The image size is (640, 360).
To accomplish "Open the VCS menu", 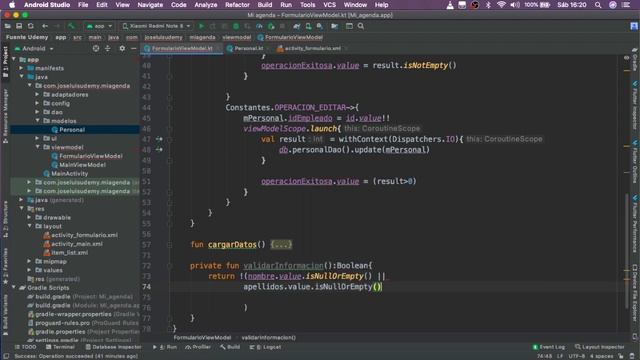I will pyautogui.click(x=329, y=5).
